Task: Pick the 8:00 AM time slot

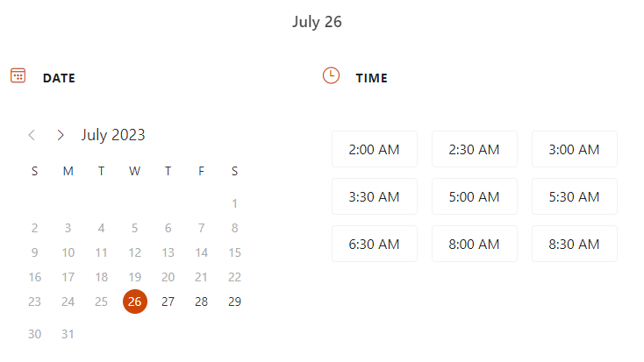Action: point(475,244)
